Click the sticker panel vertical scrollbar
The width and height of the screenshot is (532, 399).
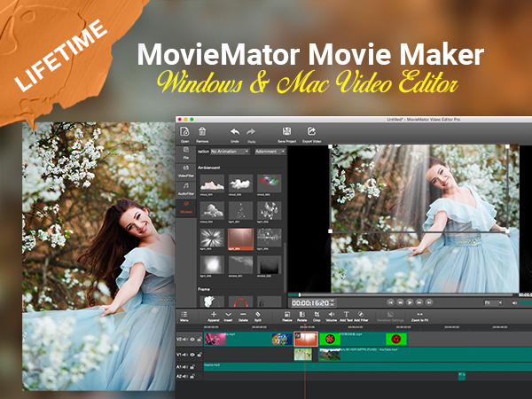[x=285, y=266]
